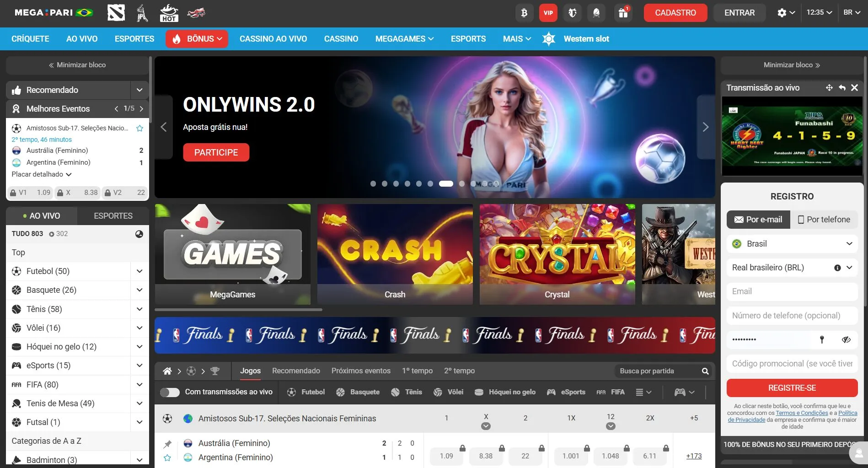Screen dimensions: 868x468
Task: Switch to Próximos eventos tab
Action: click(x=361, y=371)
